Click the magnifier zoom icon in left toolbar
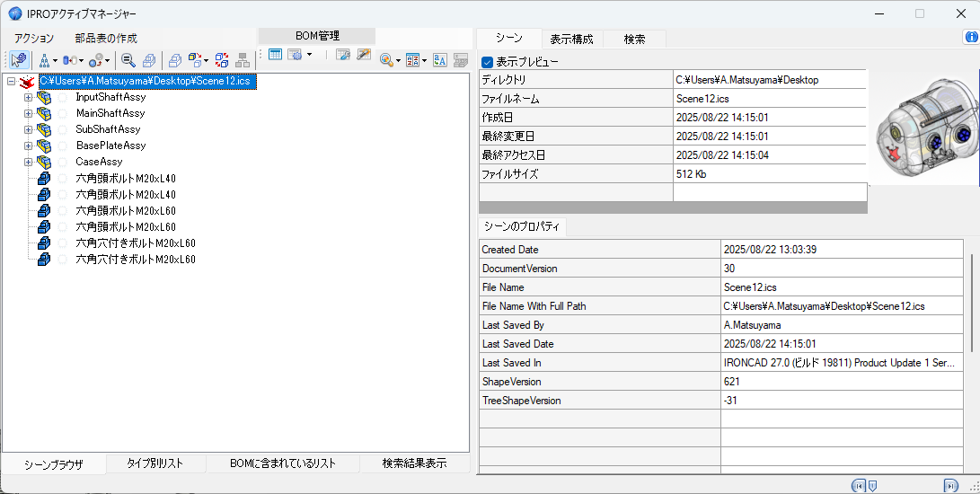Viewport: 980px width, 494px height. (x=128, y=60)
